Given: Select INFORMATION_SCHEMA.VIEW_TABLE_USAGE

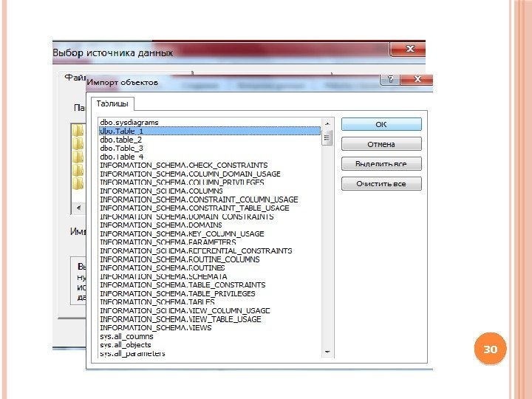Looking at the screenshot, I should pyautogui.click(x=210, y=319).
